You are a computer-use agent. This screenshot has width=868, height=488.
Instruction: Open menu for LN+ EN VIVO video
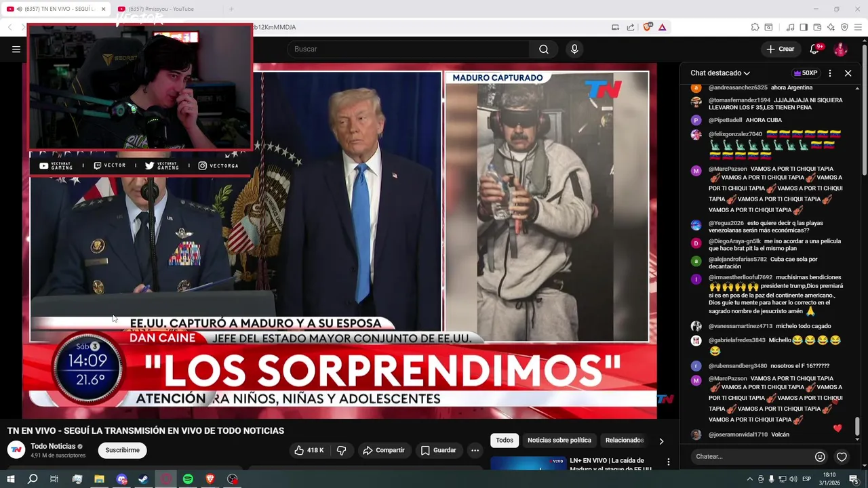(668, 462)
